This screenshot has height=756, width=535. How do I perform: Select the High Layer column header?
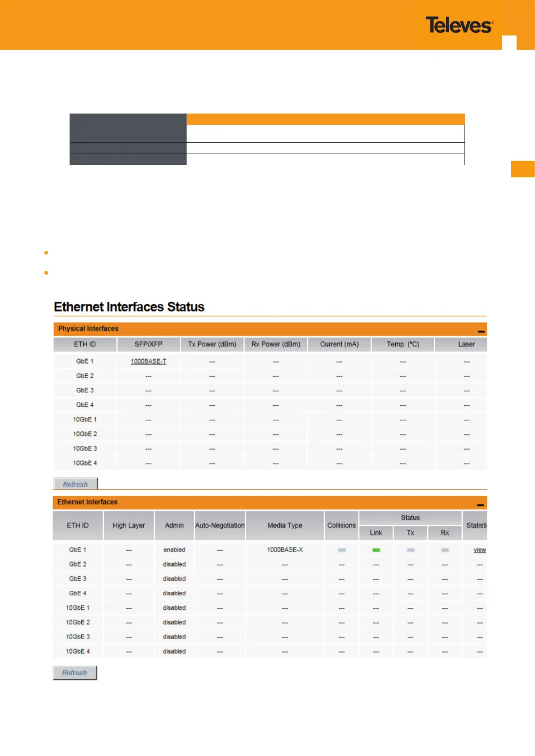(x=129, y=525)
